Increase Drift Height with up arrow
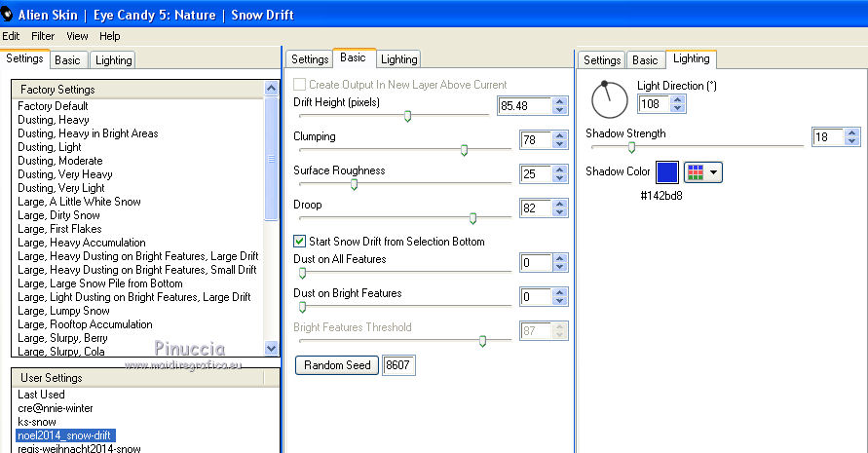The image size is (868, 453). [559, 101]
